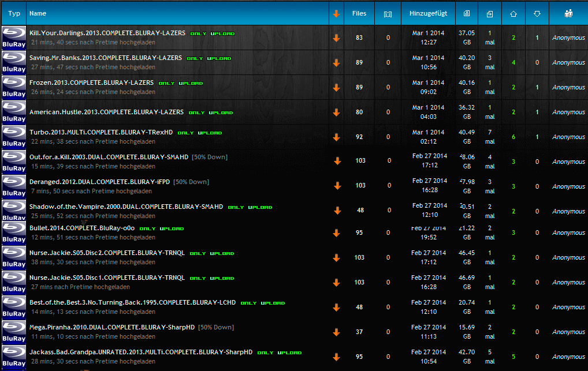Click seeder count 5 for Jackass.Bad.Grandpa
The image size is (588, 371).
tap(513, 357)
